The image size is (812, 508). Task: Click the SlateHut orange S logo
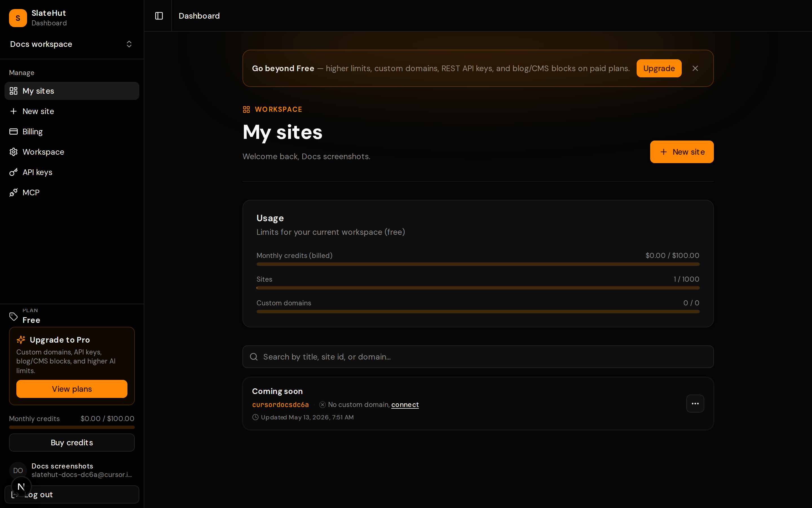(x=18, y=18)
